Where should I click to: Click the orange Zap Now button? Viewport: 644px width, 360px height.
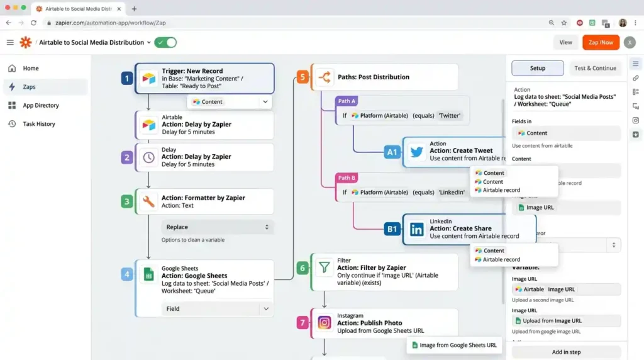pyautogui.click(x=601, y=42)
